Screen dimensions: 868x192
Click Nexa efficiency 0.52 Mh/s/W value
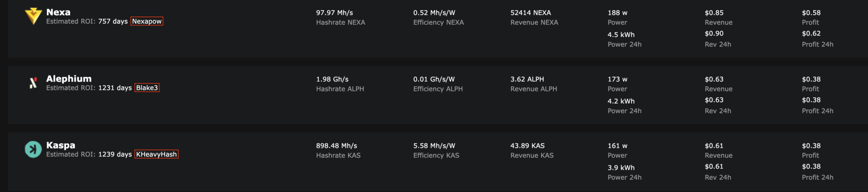coord(434,13)
